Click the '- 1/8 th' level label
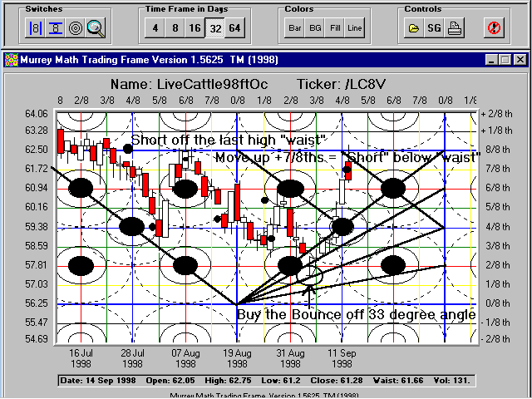532x399 pixels. 497,322
